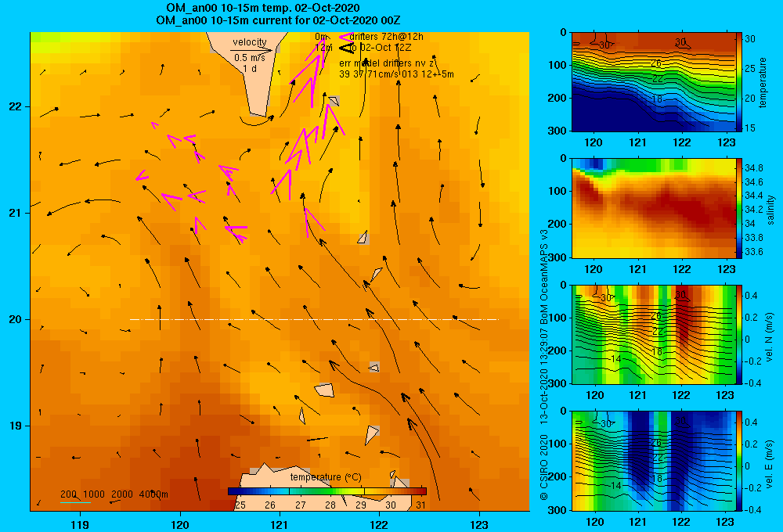Click the 'velocity' legend label
The image size is (783, 532).
[250, 42]
